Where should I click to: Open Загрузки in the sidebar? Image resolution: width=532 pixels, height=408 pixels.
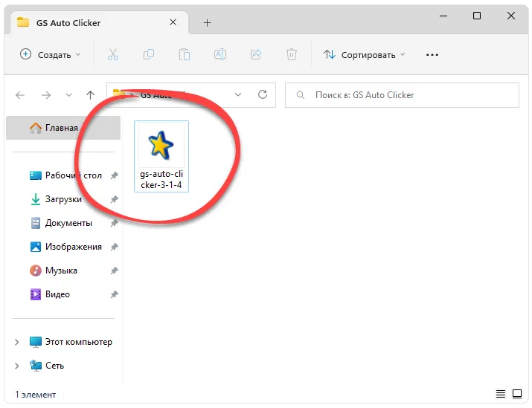(x=56, y=199)
